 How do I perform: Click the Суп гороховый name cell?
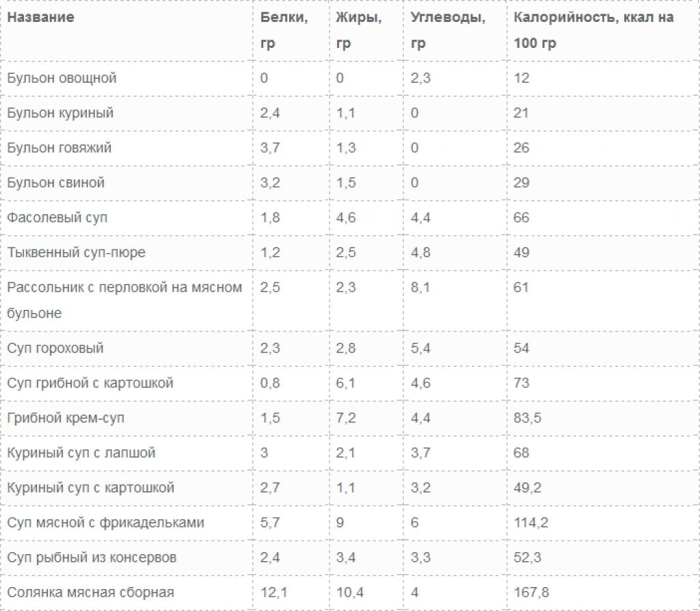click(55, 348)
